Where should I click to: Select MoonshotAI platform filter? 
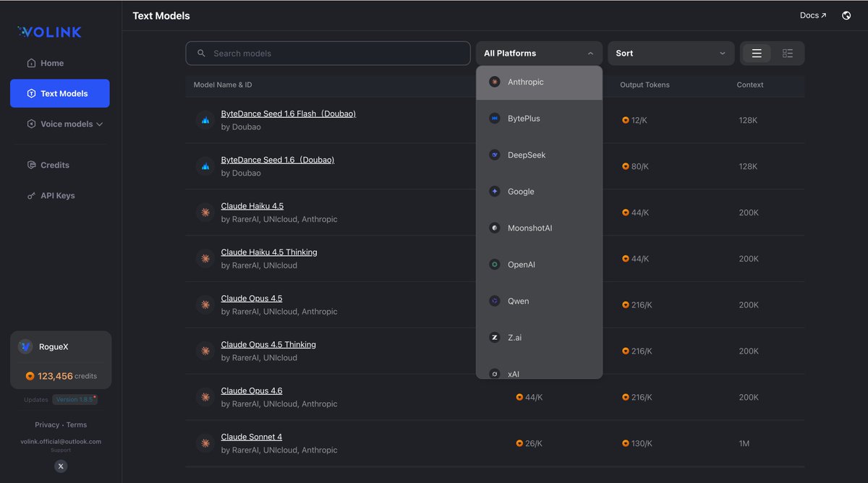click(x=539, y=228)
